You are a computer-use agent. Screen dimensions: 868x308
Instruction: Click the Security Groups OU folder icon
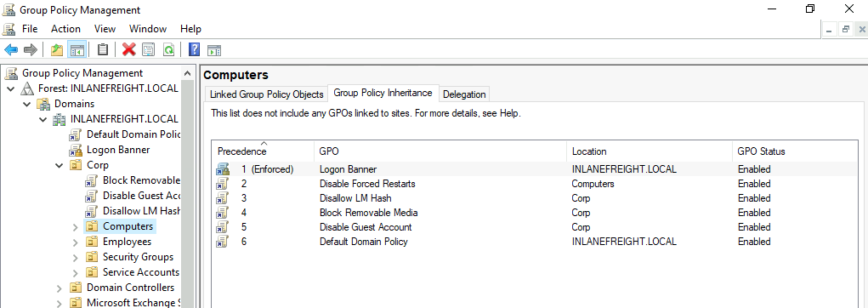(x=92, y=257)
